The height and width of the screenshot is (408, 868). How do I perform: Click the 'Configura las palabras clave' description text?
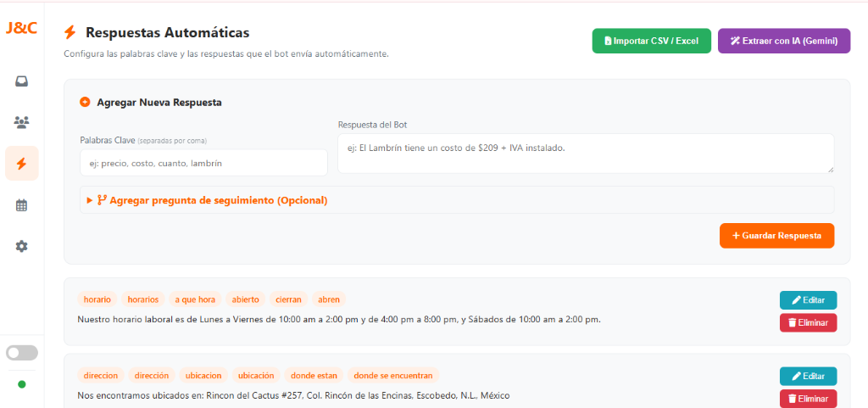tap(226, 54)
